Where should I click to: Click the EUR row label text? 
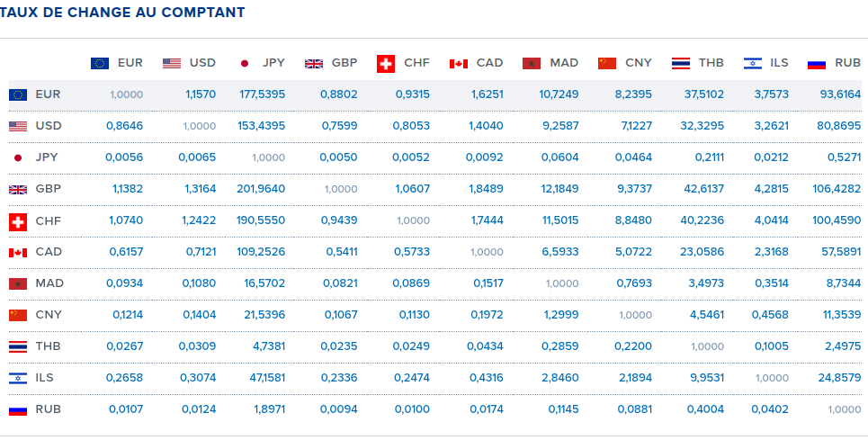pyautogui.click(x=49, y=94)
